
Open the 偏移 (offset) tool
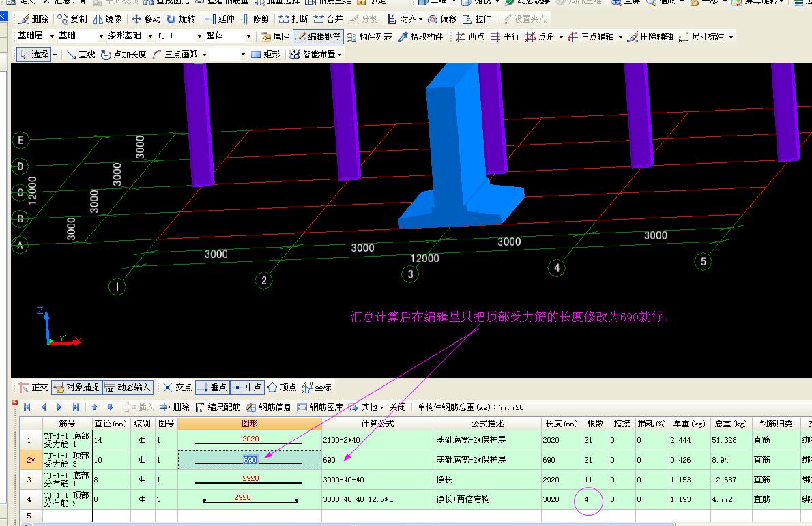(x=443, y=19)
